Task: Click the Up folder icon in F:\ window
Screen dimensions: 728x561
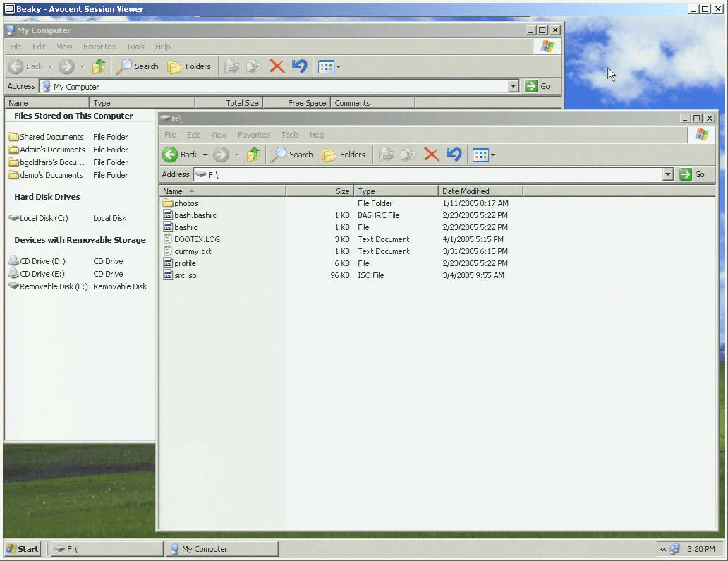Action: click(x=253, y=155)
